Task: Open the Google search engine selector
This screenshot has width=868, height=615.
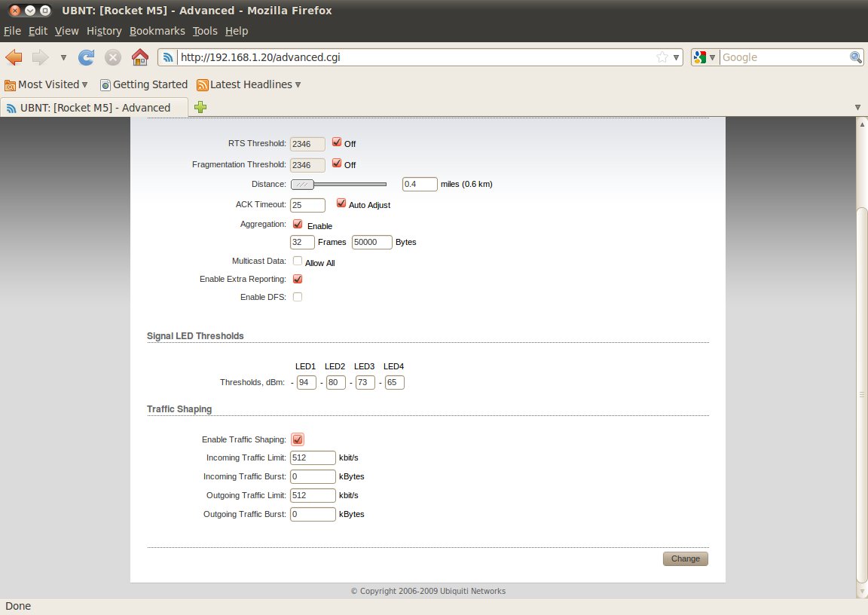Action: (x=704, y=57)
